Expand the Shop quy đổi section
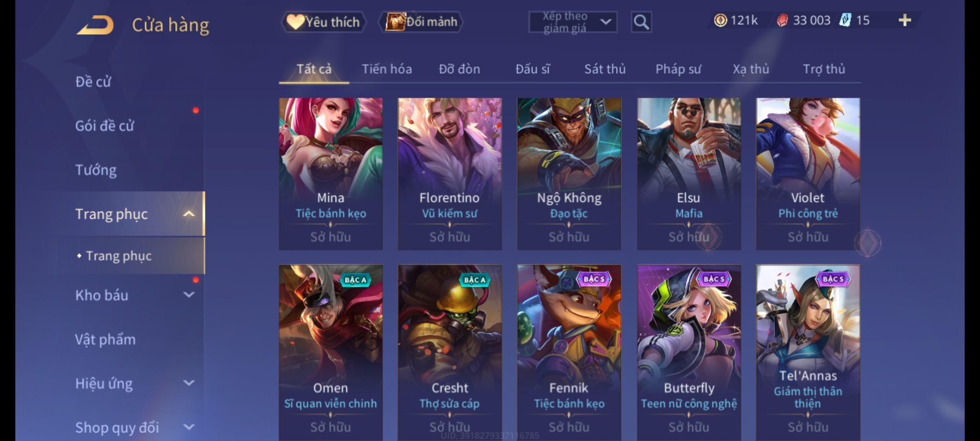Image resolution: width=980 pixels, height=441 pixels. (x=189, y=427)
